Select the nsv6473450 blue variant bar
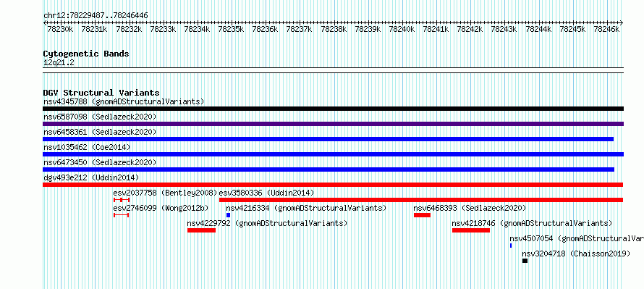The height and width of the screenshot is (289, 644). (329, 169)
